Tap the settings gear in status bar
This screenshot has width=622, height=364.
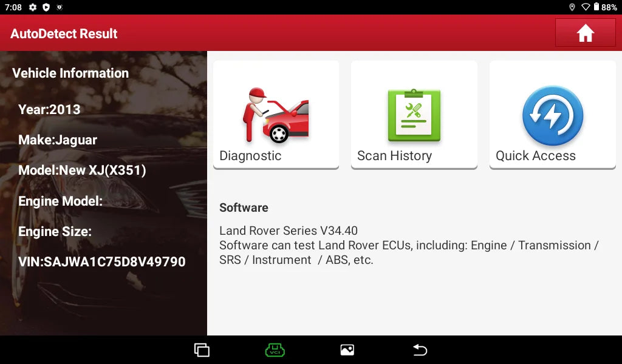(x=33, y=7)
